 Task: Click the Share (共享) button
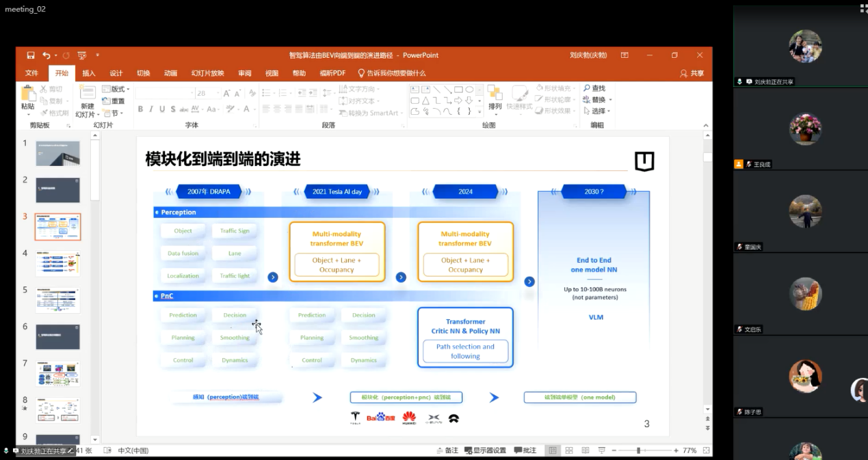tap(692, 73)
